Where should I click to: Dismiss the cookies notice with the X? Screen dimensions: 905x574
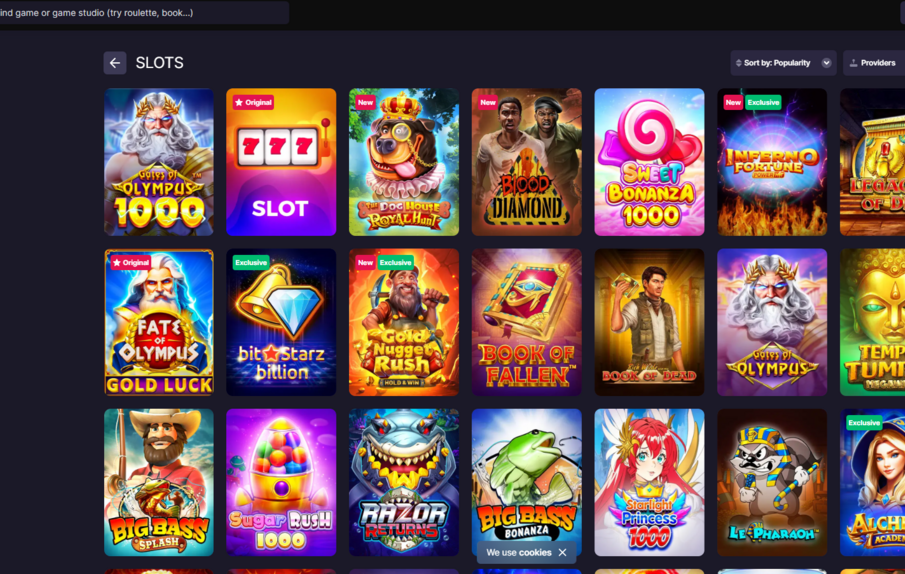coord(562,553)
